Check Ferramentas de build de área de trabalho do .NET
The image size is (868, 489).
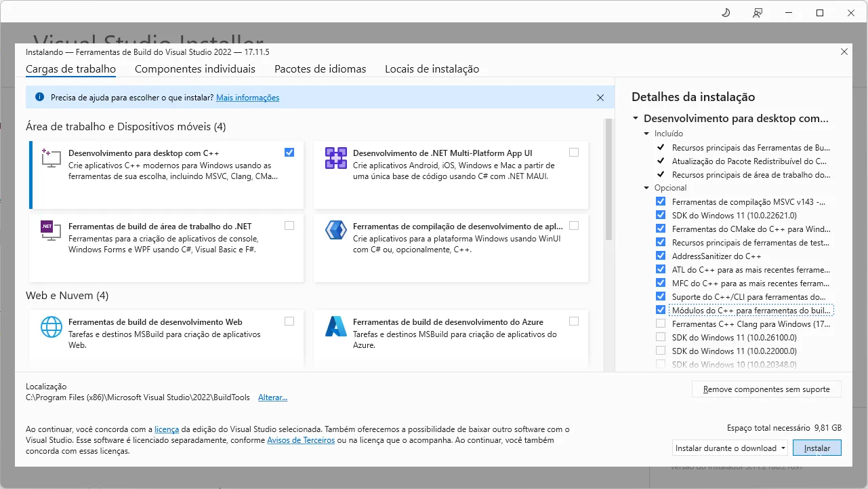click(289, 225)
